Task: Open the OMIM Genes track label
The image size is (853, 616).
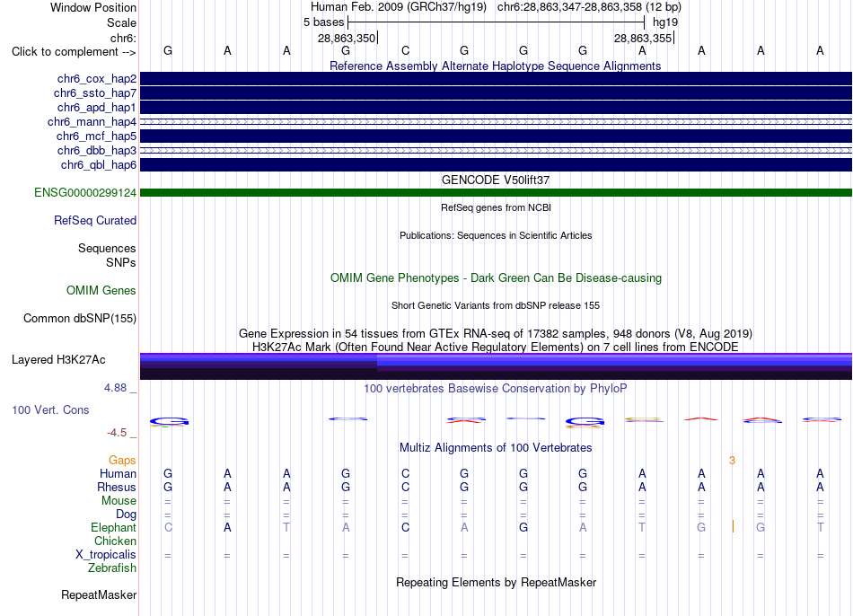Action: (x=101, y=291)
